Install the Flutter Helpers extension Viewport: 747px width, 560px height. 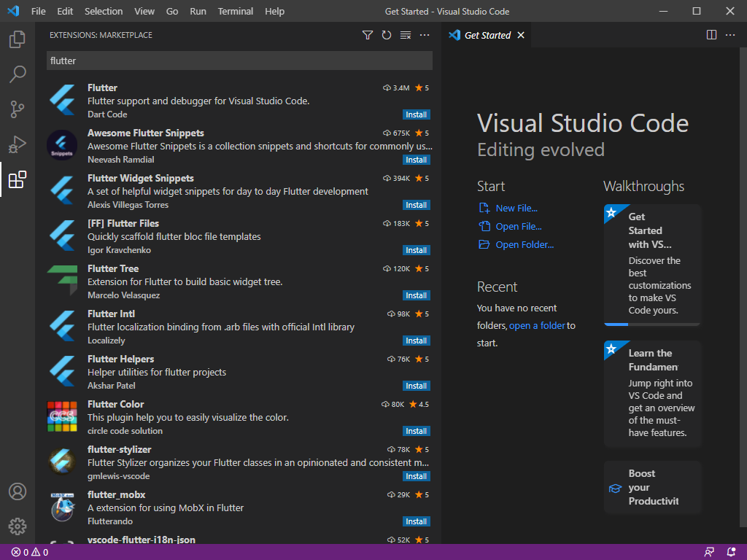[x=416, y=386]
